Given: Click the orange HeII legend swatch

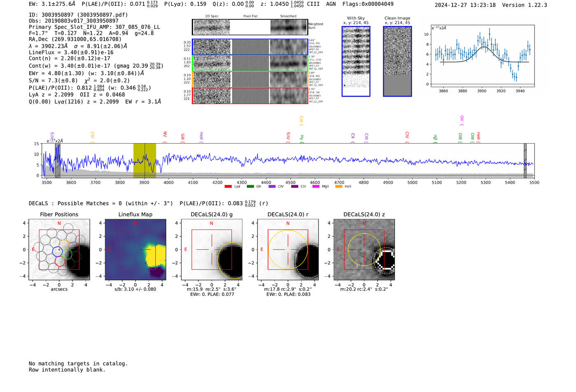Looking at the screenshot, I should pos(339,187).
